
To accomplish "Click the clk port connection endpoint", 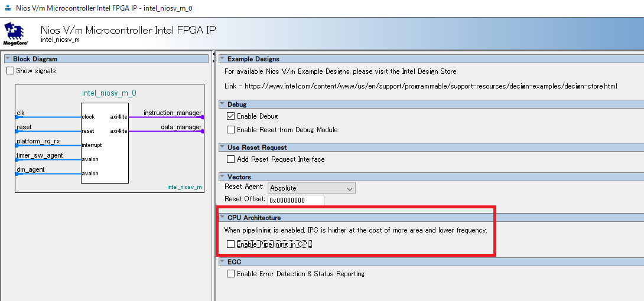I will point(17,117).
